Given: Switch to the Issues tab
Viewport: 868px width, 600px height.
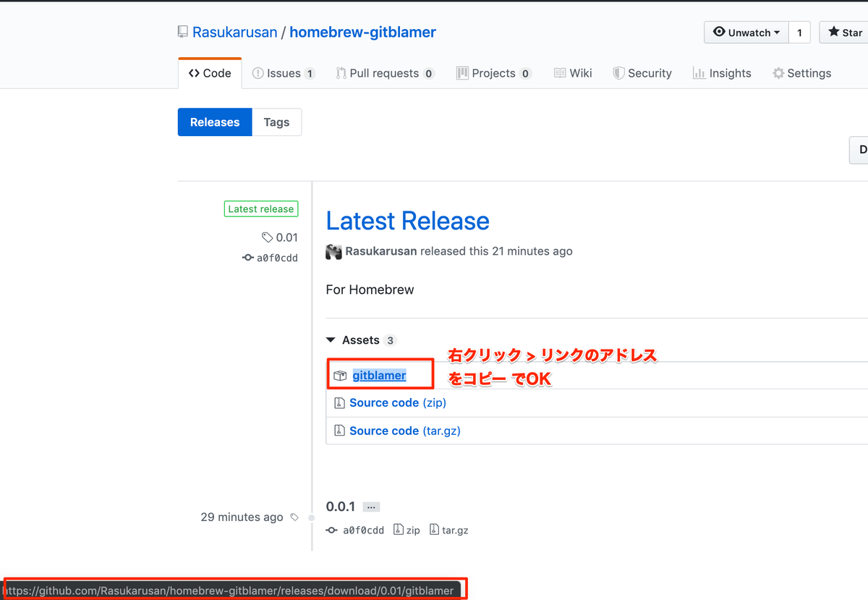Looking at the screenshot, I should [x=283, y=72].
